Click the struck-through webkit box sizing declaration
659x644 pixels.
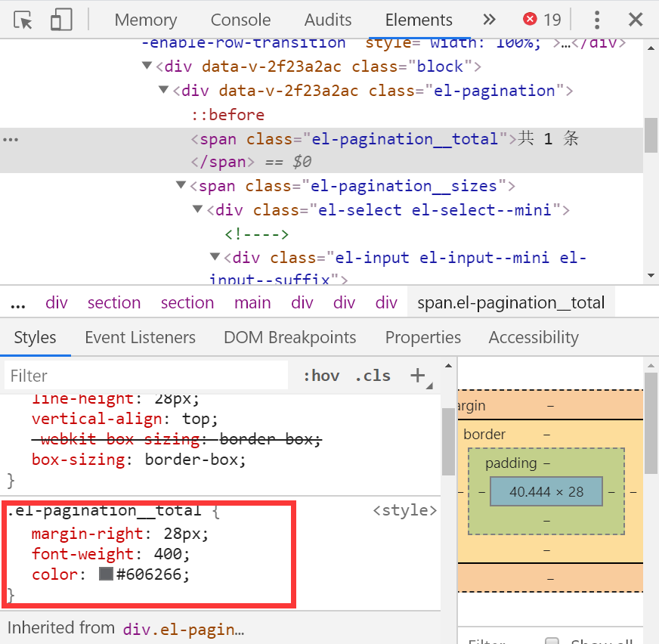click(177, 439)
